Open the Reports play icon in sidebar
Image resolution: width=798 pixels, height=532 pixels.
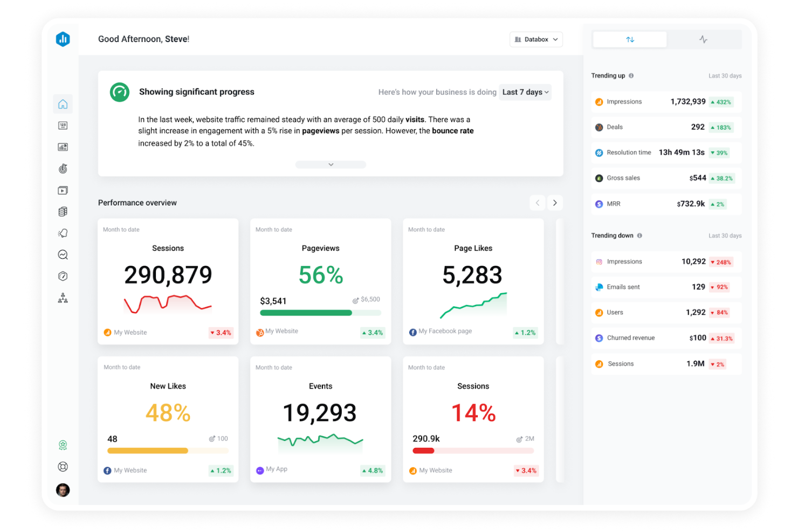pyautogui.click(x=63, y=190)
